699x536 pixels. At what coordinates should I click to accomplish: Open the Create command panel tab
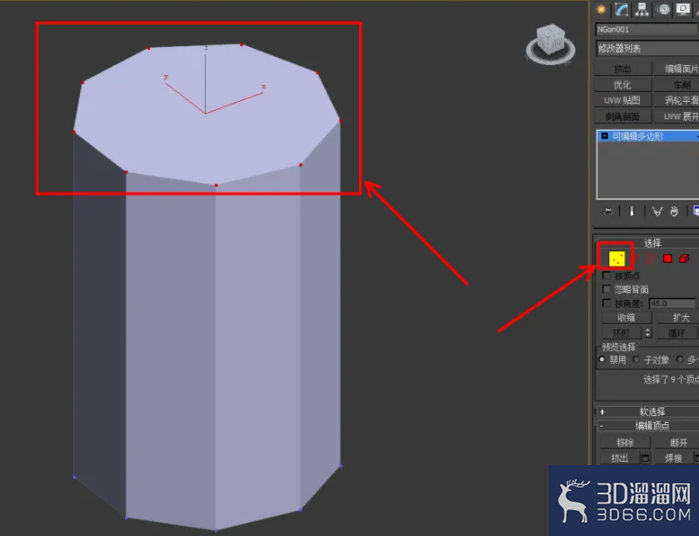coord(601,9)
